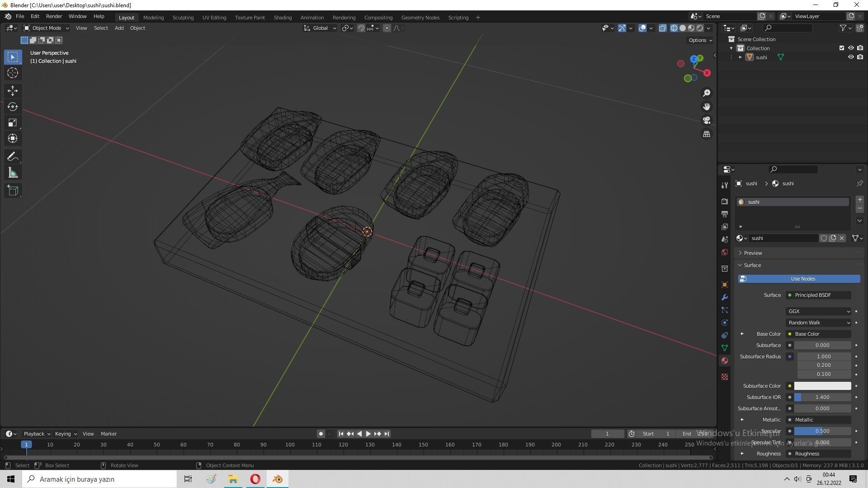
Task: Activate the Annotate pencil tool
Action: (13, 157)
